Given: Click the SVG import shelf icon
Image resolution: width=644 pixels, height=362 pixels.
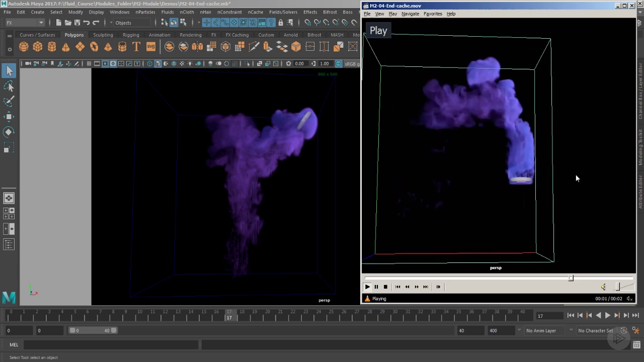Looking at the screenshot, I should (150, 47).
